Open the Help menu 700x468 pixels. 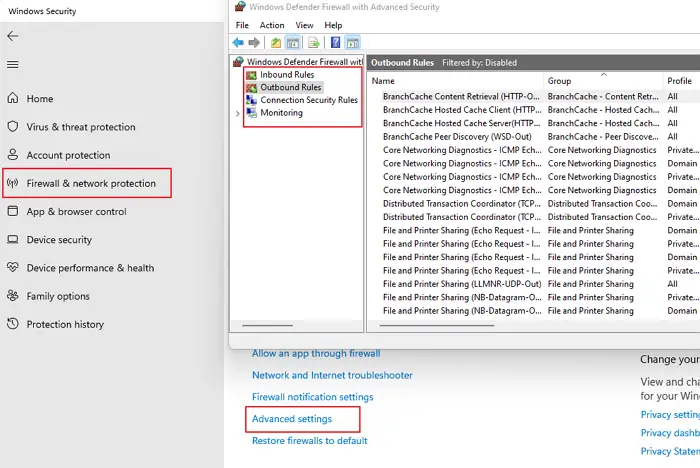(x=333, y=25)
